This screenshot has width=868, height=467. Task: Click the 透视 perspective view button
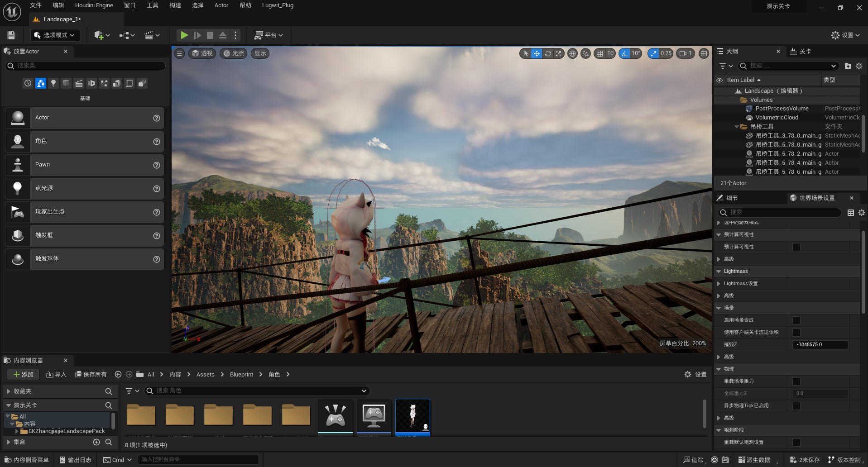coord(202,53)
